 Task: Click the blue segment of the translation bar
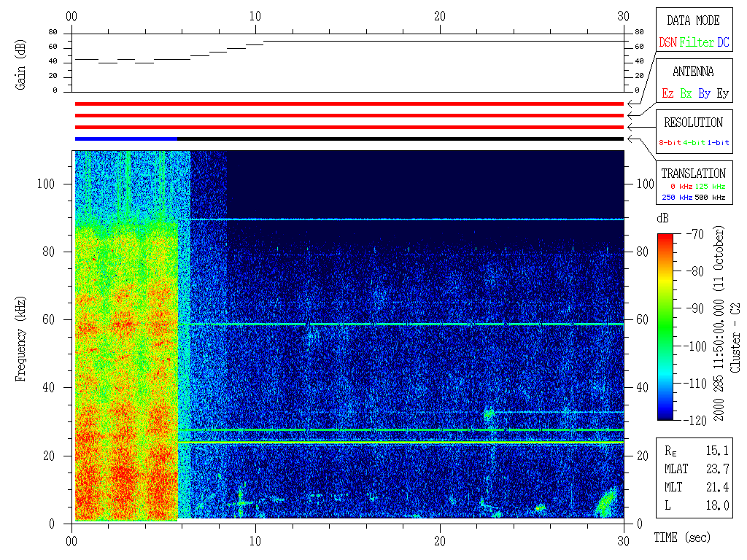pyautogui.click(x=125, y=139)
